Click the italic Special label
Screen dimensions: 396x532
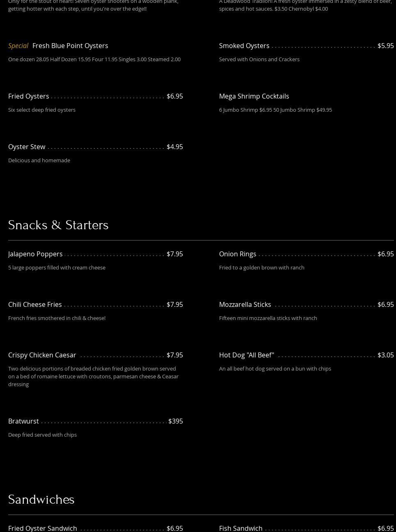18,46
